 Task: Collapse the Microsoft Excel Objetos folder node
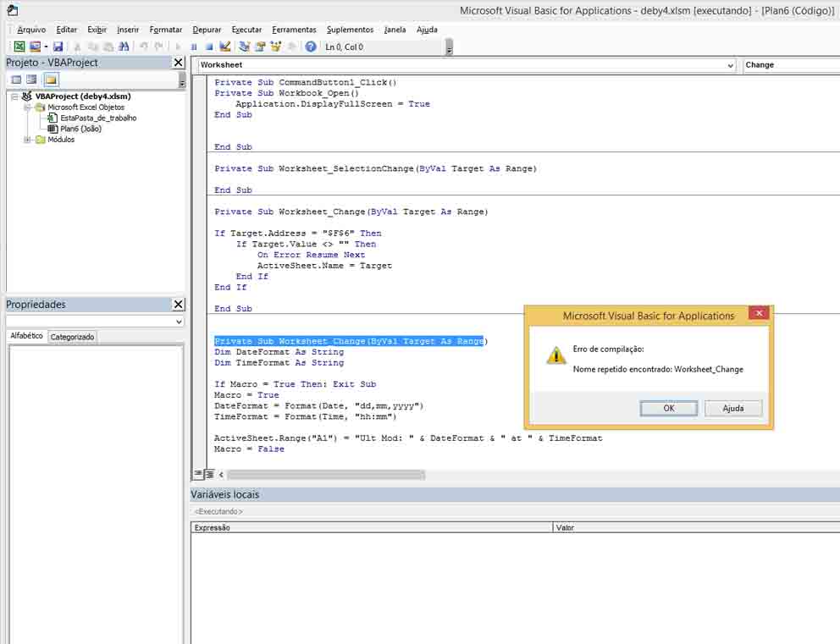[27, 107]
